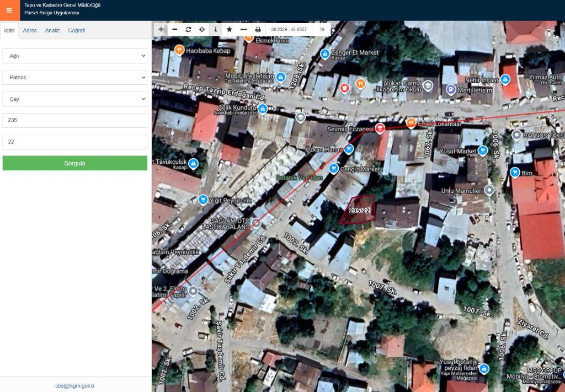Click Sağlam Oto Lastik marker pin
This screenshot has height=392, width=565.
(x=256, y=223)
